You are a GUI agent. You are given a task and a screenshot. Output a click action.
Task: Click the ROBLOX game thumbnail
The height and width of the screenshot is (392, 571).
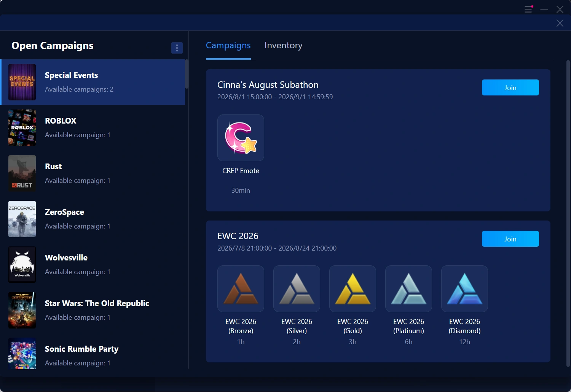point(22,128)
